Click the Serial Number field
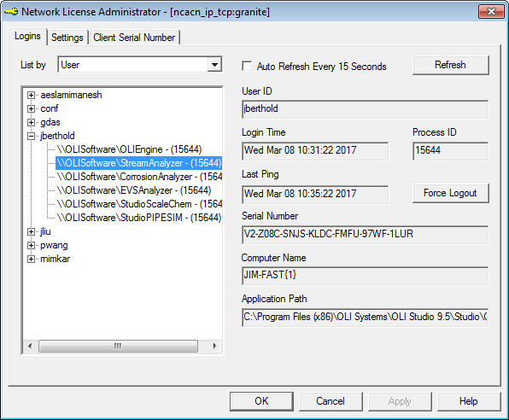Image resolution: width=509 pixels, height=420 pixels. pyautogui.click(x=366, y=235)
